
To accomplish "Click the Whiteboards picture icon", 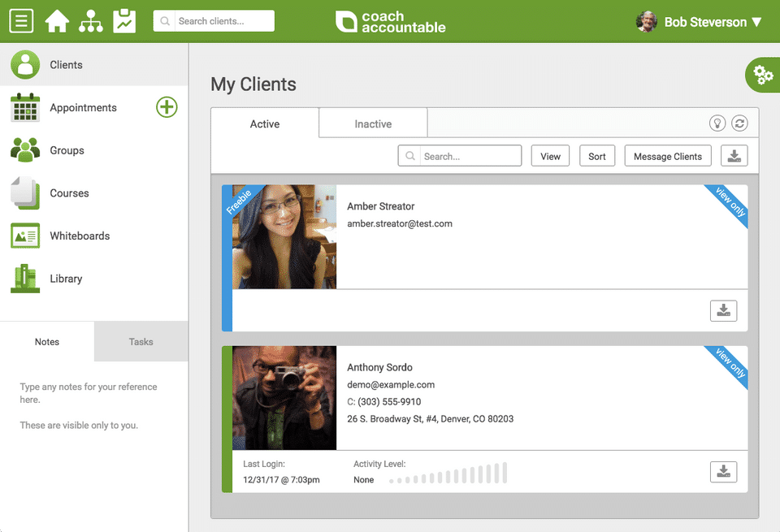I will pos(25,236).
